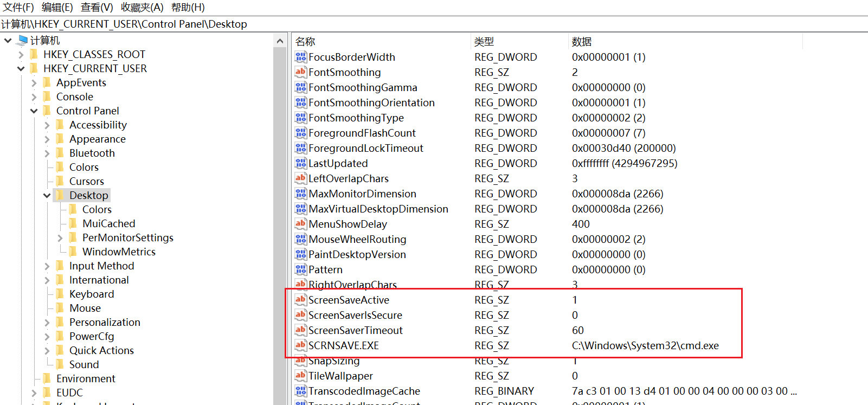The image size is (868, 405).
Task: Click the MenuShowDelay string value icon
Action: point(300,224)
